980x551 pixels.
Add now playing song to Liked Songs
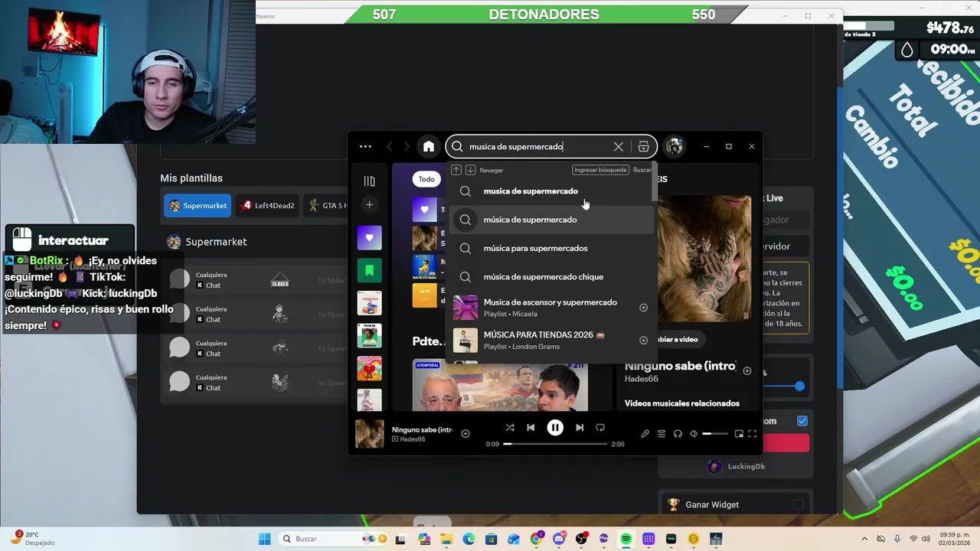pos(465,434)
